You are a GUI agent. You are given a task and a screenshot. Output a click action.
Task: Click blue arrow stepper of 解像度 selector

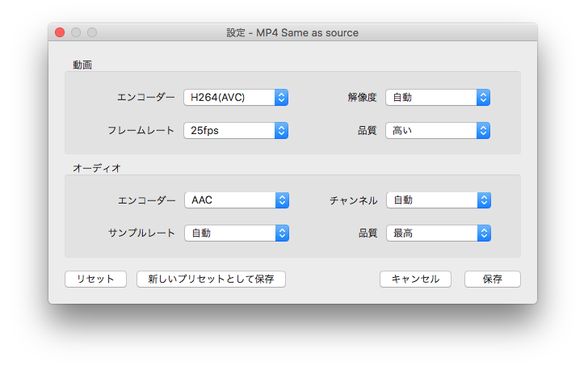[x=483, y=98]
